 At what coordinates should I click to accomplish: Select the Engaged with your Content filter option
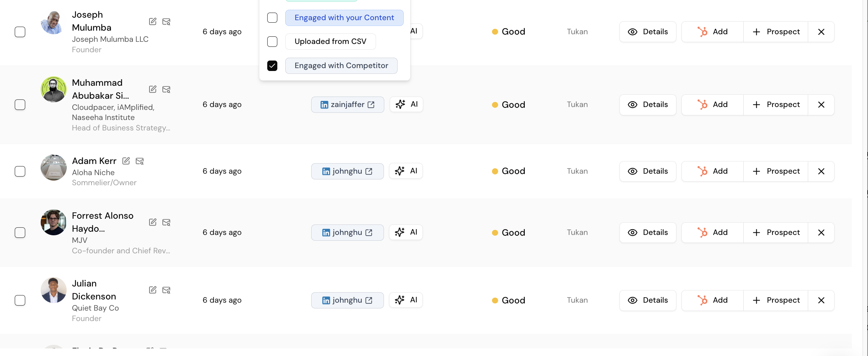(x=344, y=17)
